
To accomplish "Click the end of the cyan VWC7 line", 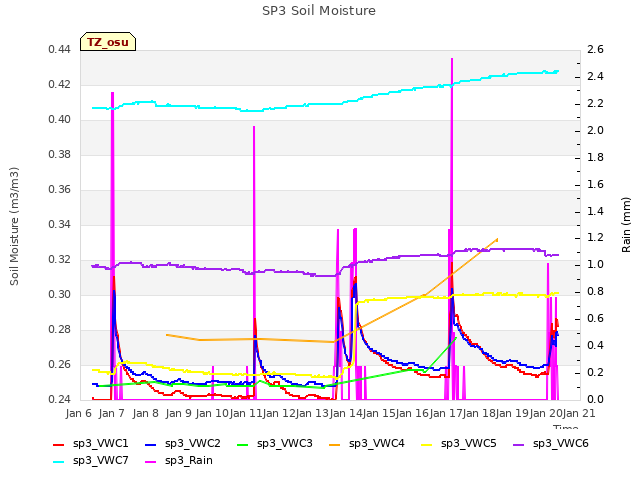I will click(x=558, y=71).
